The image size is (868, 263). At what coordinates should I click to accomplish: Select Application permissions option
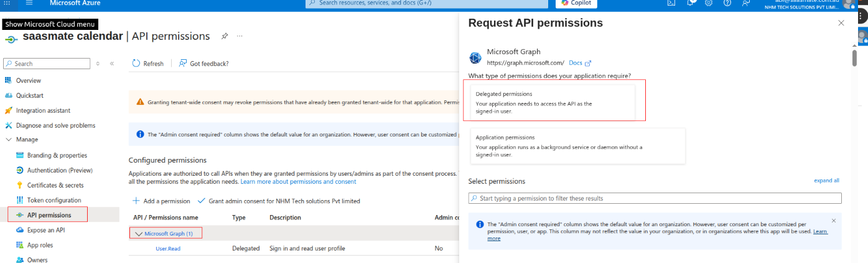(577, 146)
